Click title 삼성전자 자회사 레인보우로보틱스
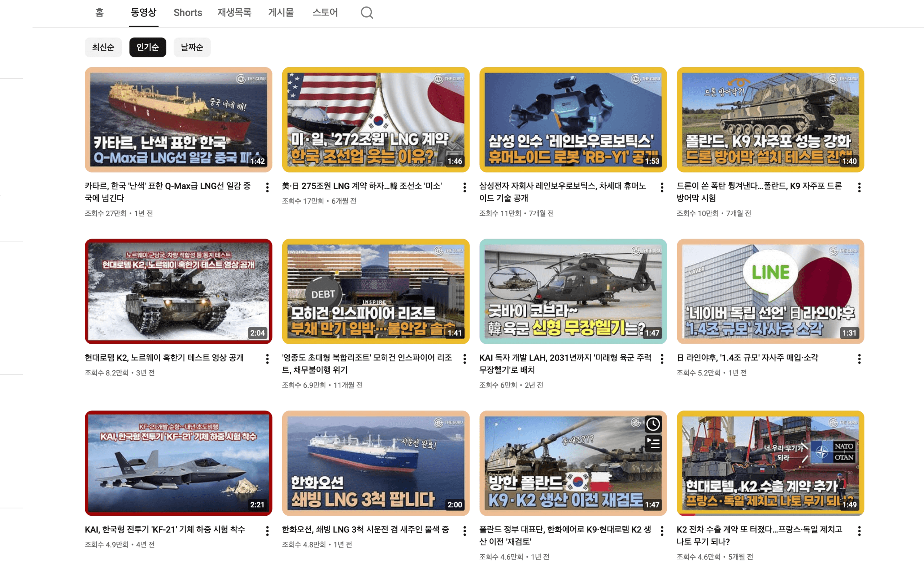Screen dimensions: 924x563 pyautogui.click(x=562, y=192)
